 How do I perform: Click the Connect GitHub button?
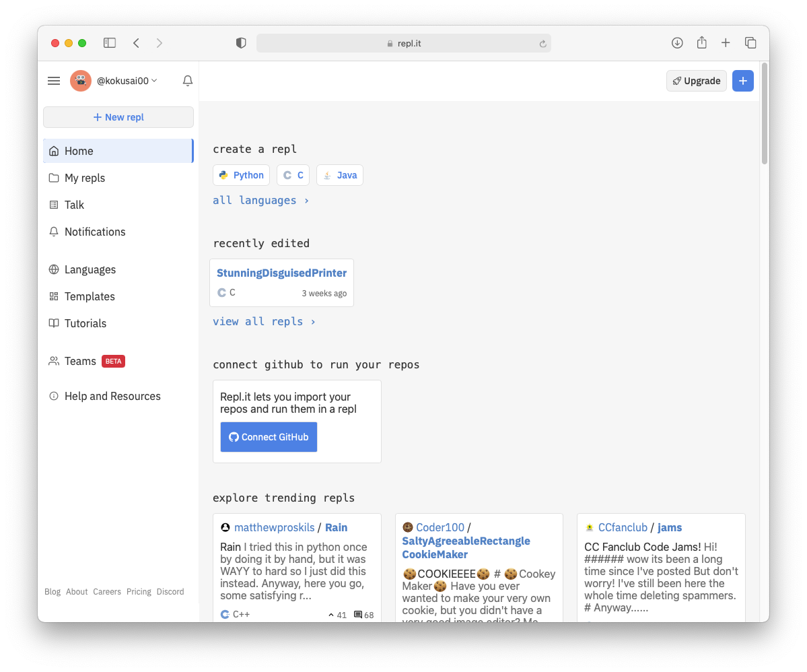[x=269, y=437]
